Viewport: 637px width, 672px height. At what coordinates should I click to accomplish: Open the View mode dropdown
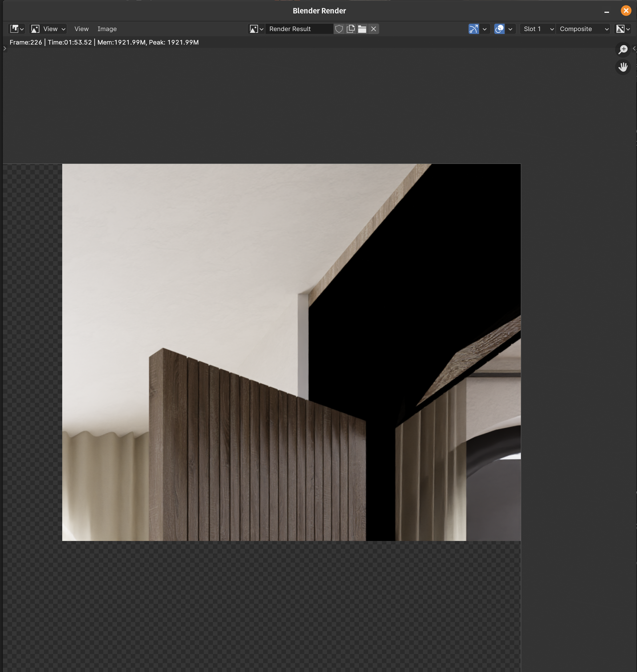[48, 29]
